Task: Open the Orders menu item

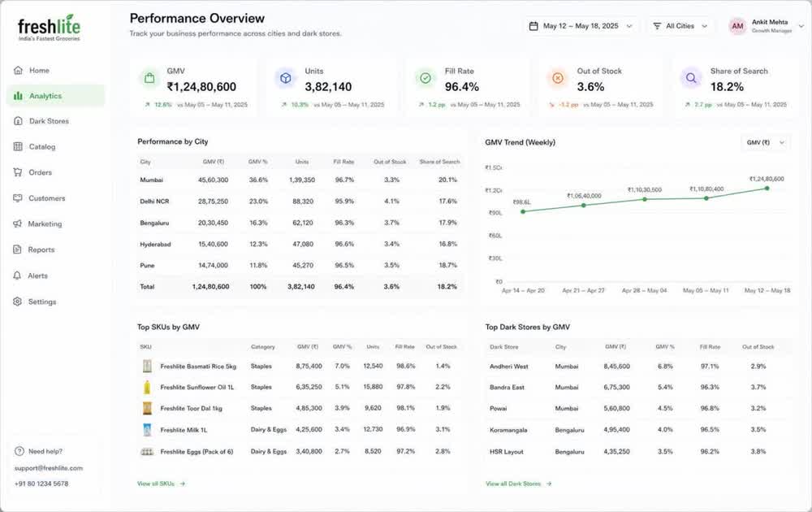Action: [56, 172]
